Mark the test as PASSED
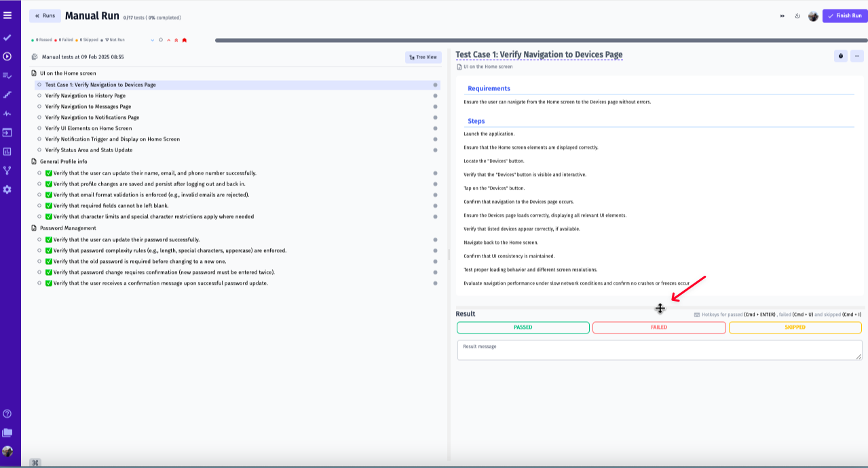 coord(523,327)
